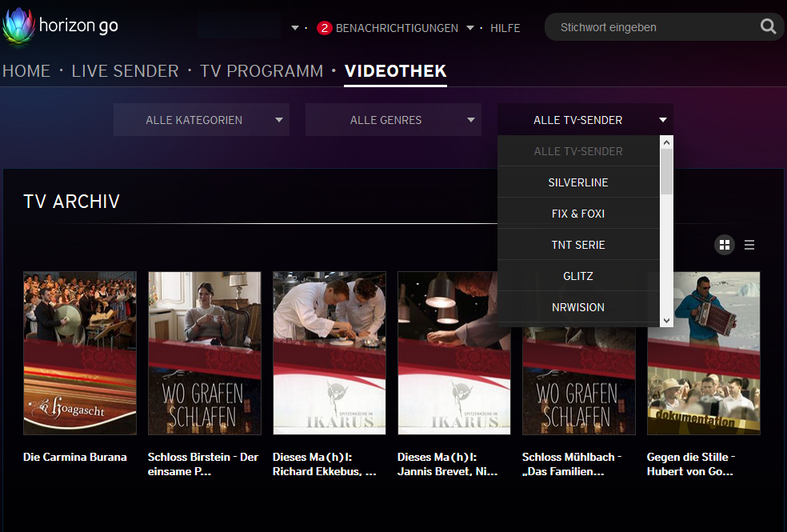
Task: Click the horizon go logo
Action: [60, 26]
